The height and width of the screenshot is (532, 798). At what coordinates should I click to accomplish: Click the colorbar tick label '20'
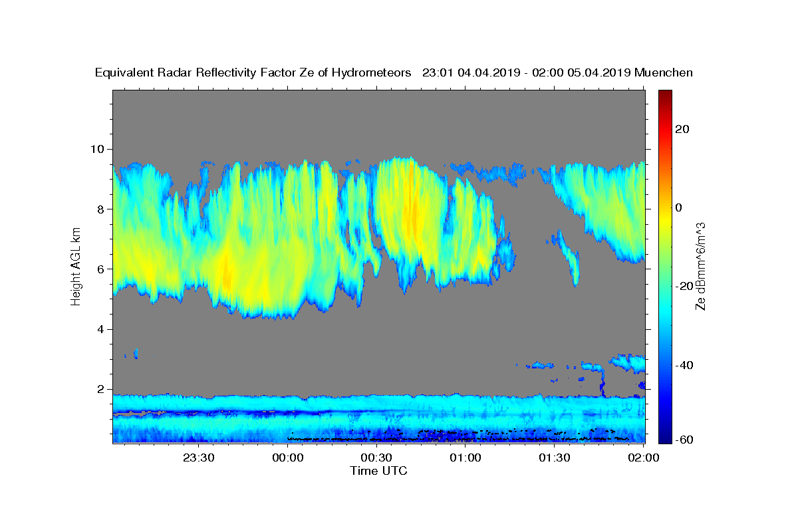(683, 129)
